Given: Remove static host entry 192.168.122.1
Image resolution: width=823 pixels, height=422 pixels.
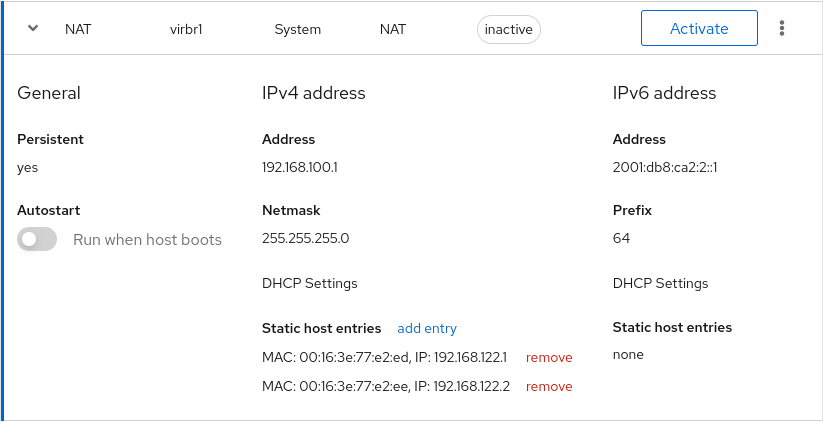Looking at the screenshot, I should pos(549,357).
